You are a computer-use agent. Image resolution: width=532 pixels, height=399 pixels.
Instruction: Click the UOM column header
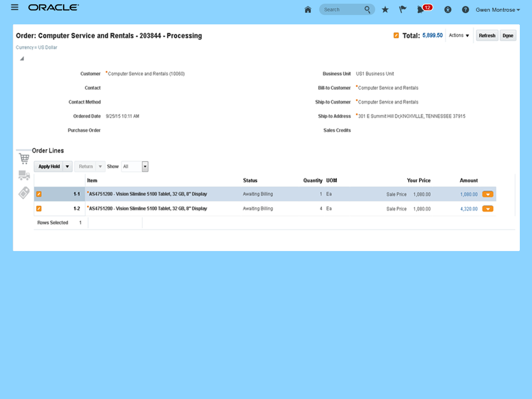[x=331, y=181]
